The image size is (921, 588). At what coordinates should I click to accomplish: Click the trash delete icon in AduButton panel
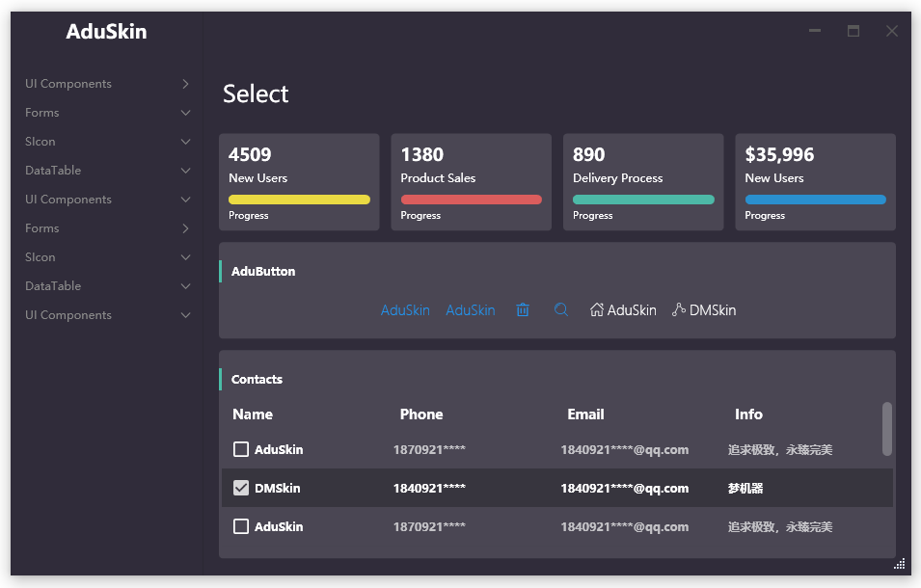(523, 310)
